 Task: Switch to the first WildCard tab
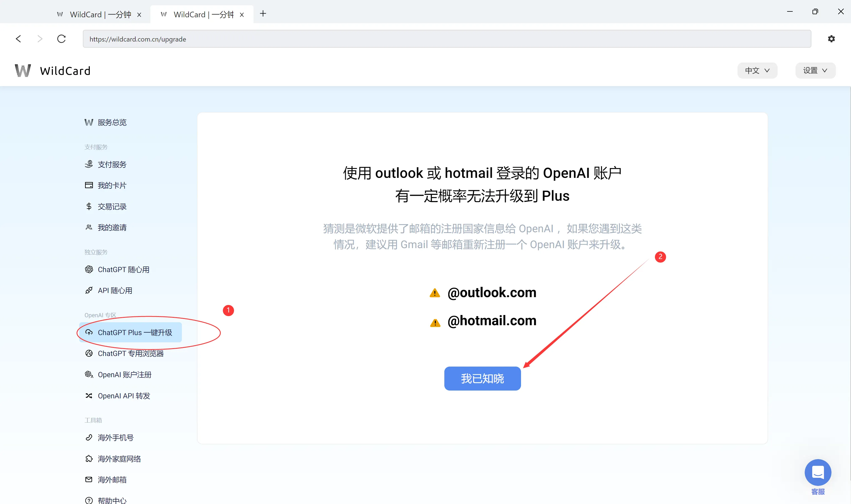tap(99, 14)
